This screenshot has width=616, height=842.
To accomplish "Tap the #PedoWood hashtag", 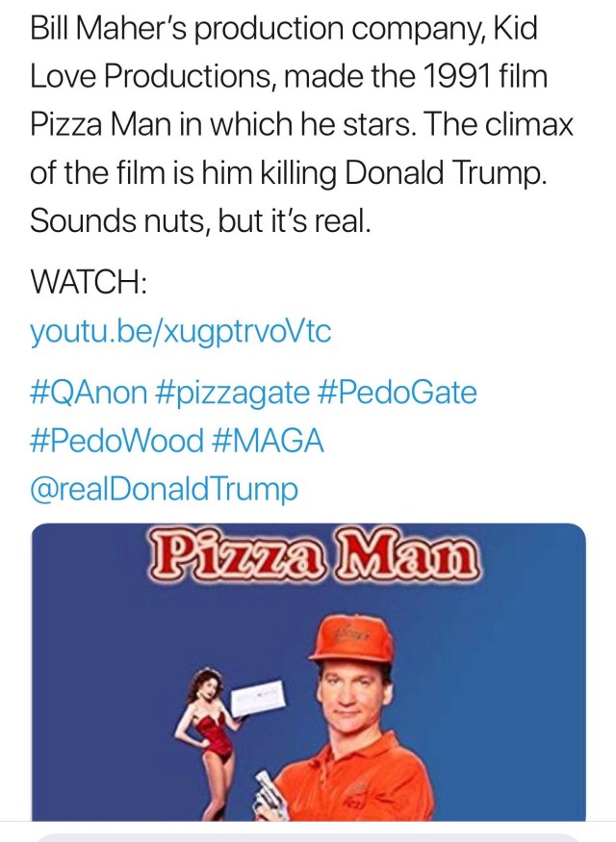I will [116, 441].
